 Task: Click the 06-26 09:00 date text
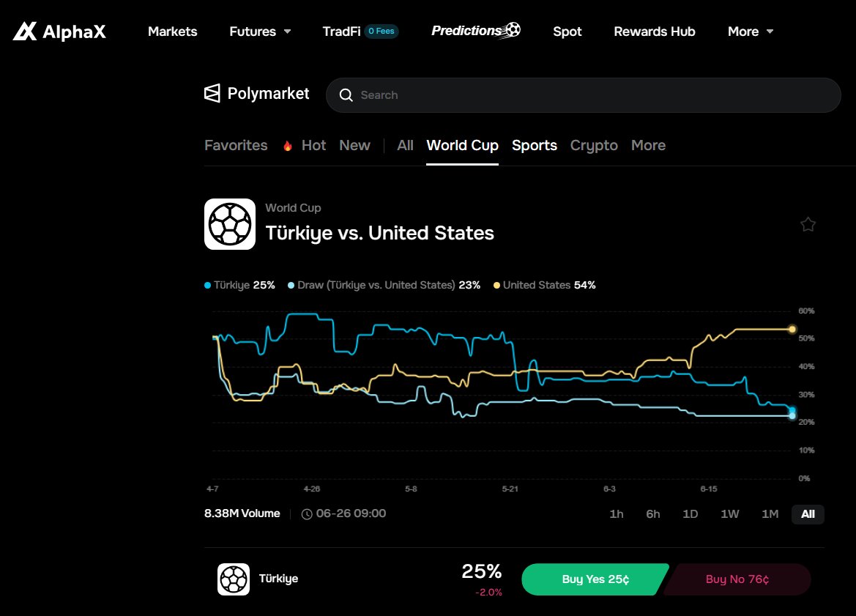pos(351,513)
